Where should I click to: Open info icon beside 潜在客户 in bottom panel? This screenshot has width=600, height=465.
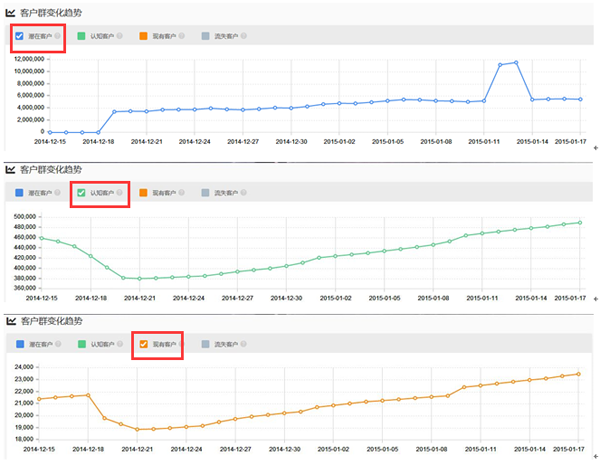tap(58, 344)
